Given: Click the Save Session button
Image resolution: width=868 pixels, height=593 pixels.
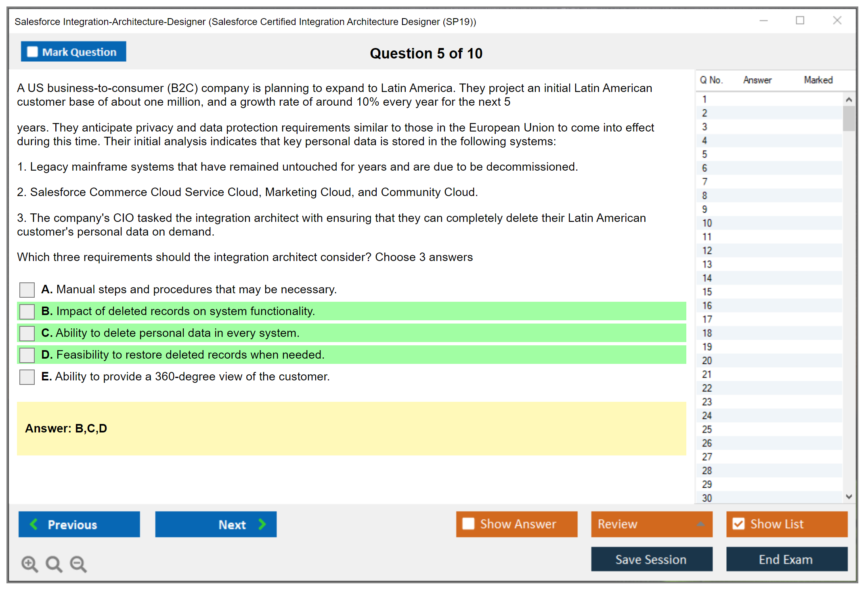Looking at the screenshot, I should coord(651,559).
